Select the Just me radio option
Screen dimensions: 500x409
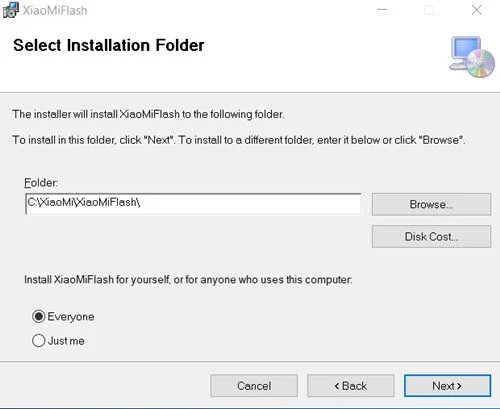click(39, 341)
